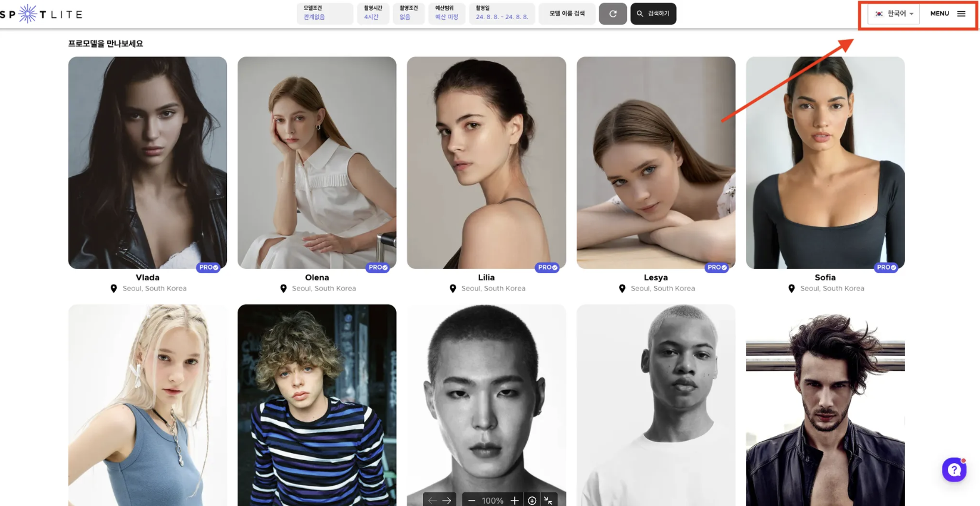Image resolution: width=980 pixels, height=506 pixels.
Task: Click the PRO badge on Sofia's card
Action: (886, 267)
